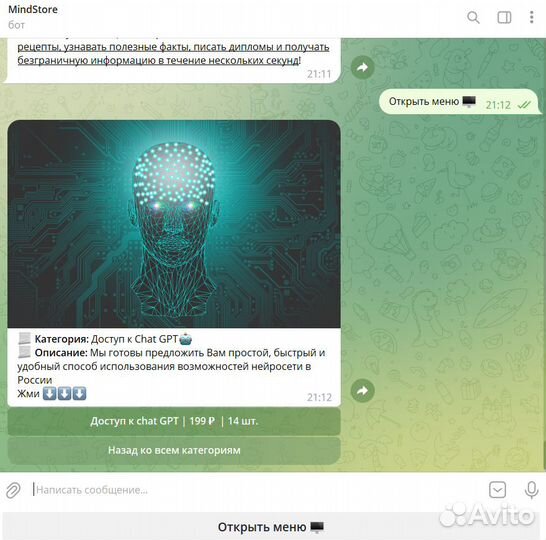The height and width of the screenshot is (540, 546).
Task: Click the Описание text paragraph
Action: click(171, 366)
